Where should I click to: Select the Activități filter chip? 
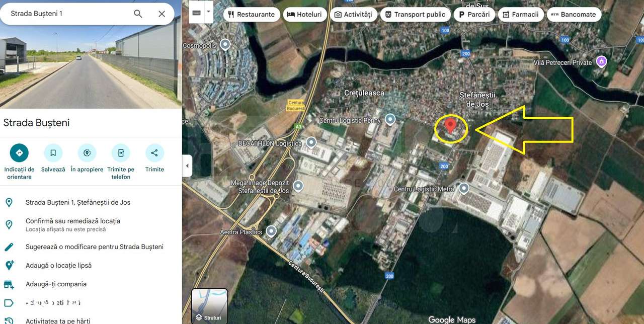pos(353,15)
